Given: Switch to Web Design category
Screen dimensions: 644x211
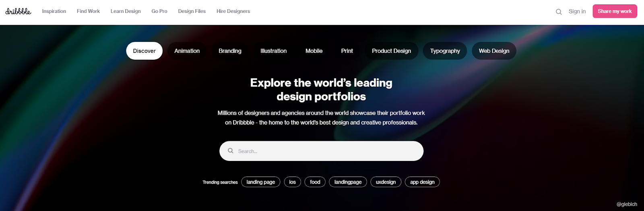Looking at the screenshot, I should click(494, 51).
